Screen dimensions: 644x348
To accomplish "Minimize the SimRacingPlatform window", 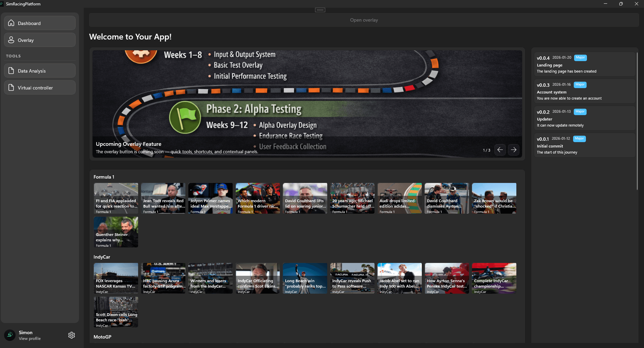I will [606, 4].
